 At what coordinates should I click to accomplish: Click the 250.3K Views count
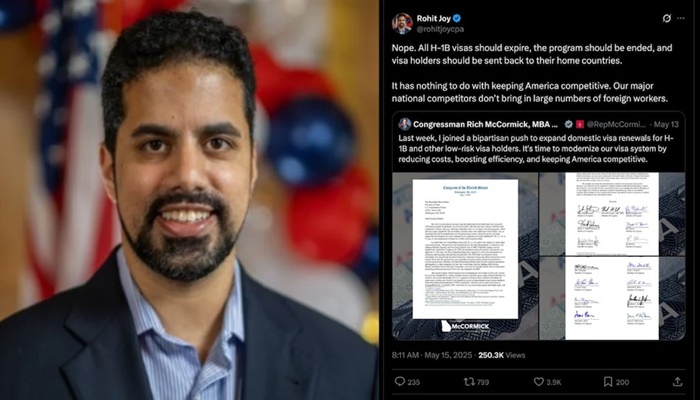point(502,355)
